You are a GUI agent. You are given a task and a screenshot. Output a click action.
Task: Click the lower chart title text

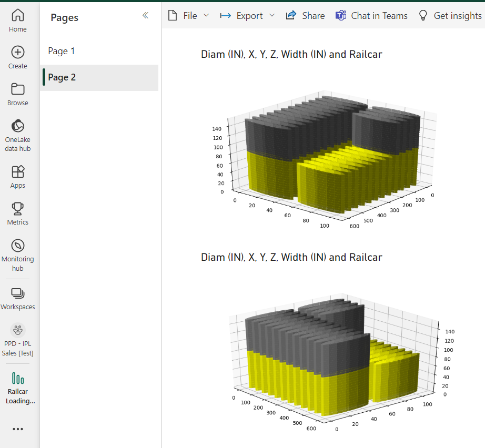[x=291, y=257]
